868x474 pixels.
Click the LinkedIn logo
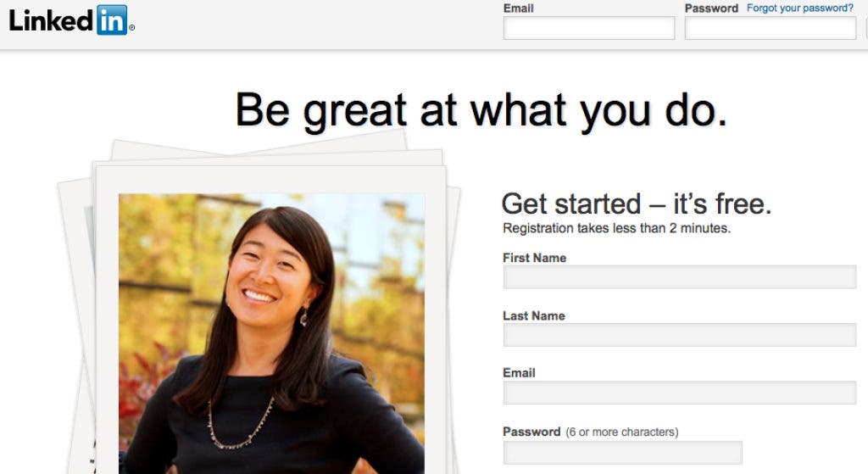pyautogui.click(x=71, y=20)
